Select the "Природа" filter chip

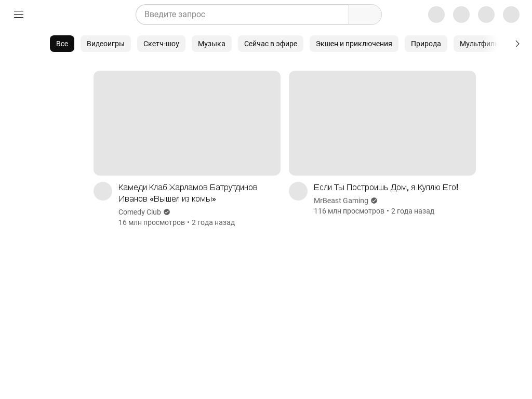pos(426,44)
